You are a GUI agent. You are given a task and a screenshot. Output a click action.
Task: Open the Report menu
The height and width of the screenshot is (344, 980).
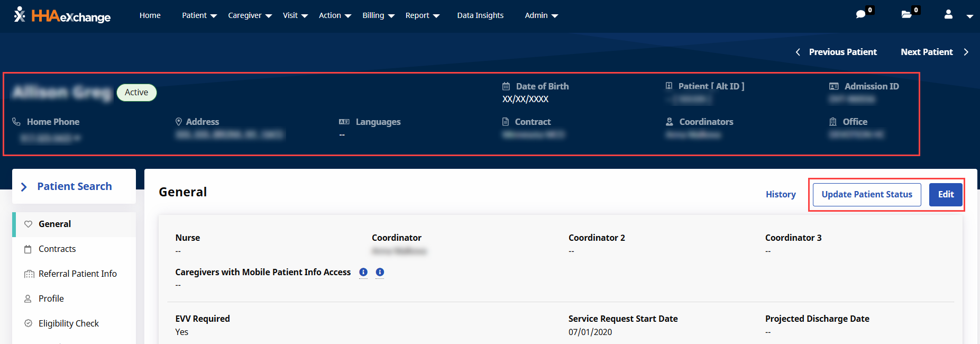click(422, 15)
